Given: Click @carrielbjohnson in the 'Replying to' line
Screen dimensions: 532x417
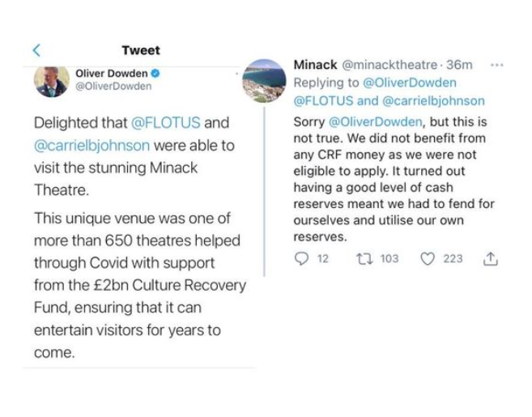Looking at the screenshot, I should click(x=433, y=101).
